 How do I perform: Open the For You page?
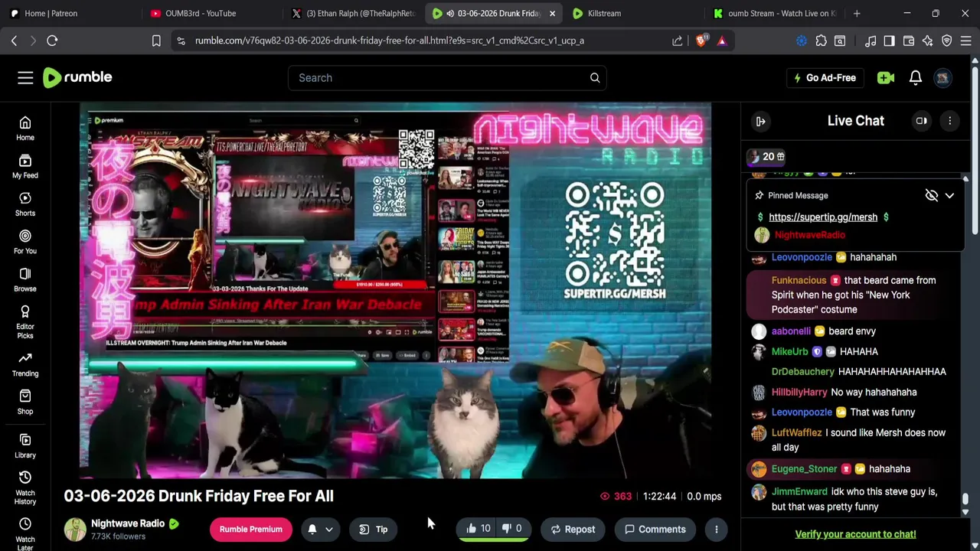tap(25, 242)
